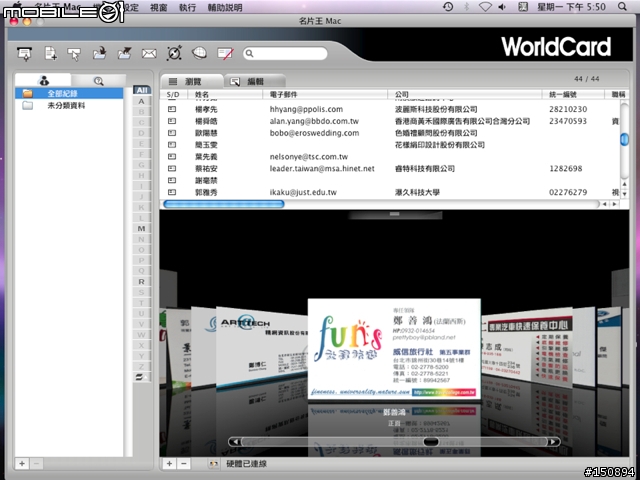
Task: Open the 視窗 menu
Action: pos(158,7)
